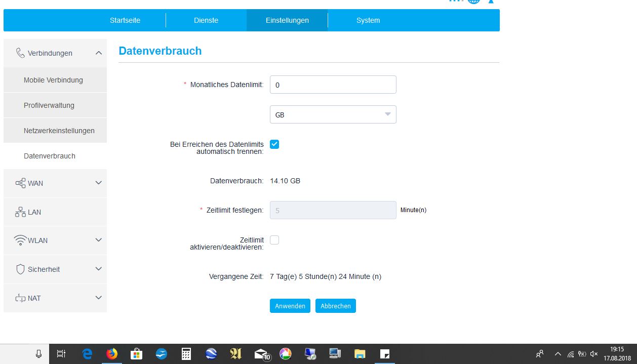The height and width of the screenshot is (364, 637).
Task: Uncheck automatic disconnect at data limit
Action: pyautogui.click(x=274, y=144)
